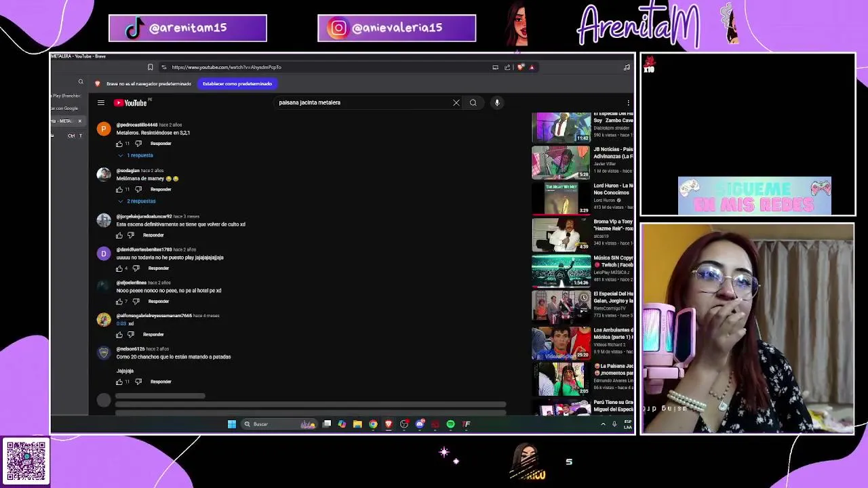Screen dimensions: 868x488
Task: Open 'La Paisana Jacinta momentos' 2:55 thumbnail
Action: 561,378
